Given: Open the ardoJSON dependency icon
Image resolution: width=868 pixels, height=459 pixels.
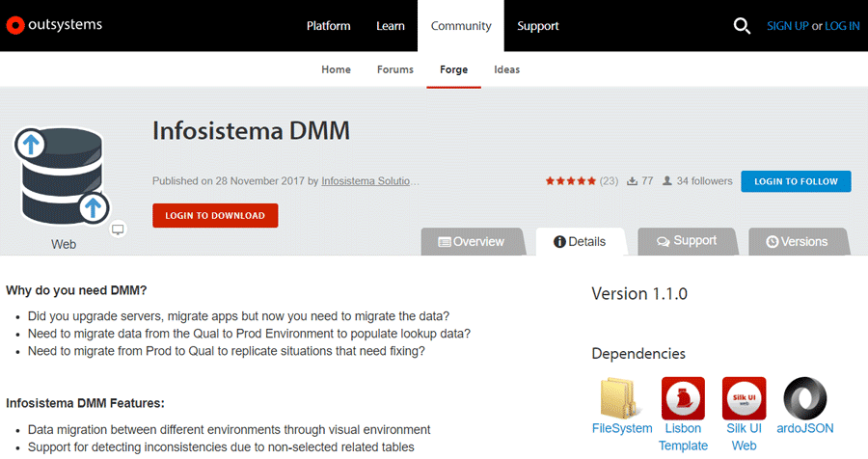Looking at the screenshot, I should click(x=805, y=398).
